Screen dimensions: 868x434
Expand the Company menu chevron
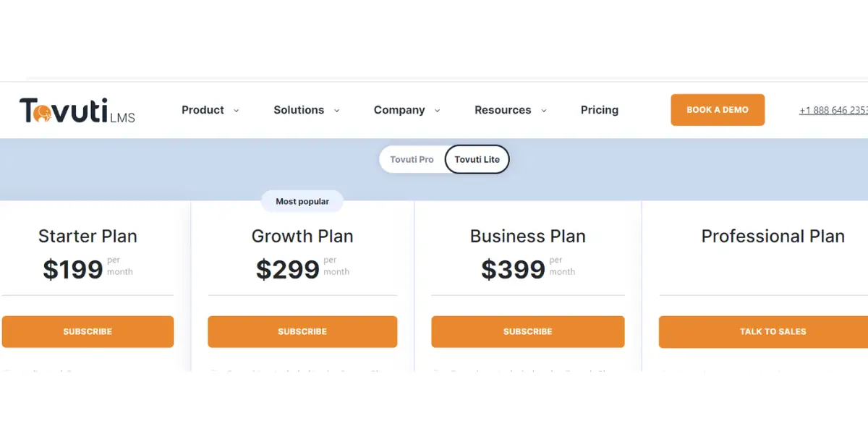pos(437,111)
